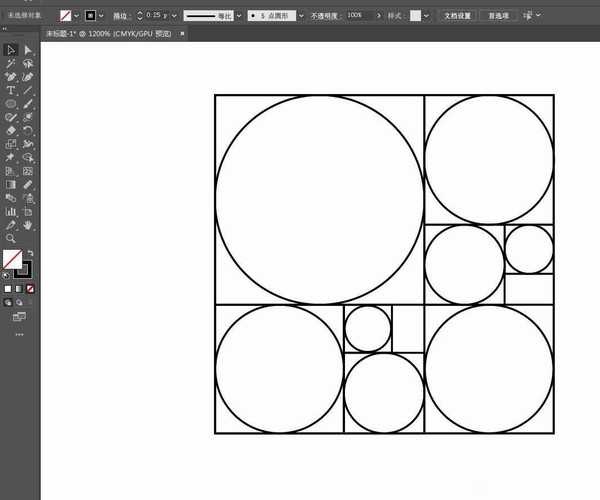Screen dimensions: 600x500
Task: Select the Zoom magnifier tool
Action: click(x=10, y=238)
